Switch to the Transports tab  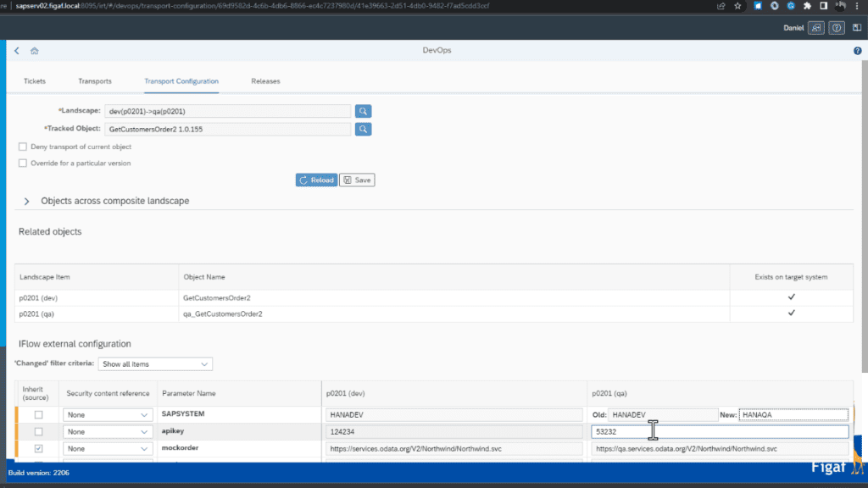click(x=95, y=80)
